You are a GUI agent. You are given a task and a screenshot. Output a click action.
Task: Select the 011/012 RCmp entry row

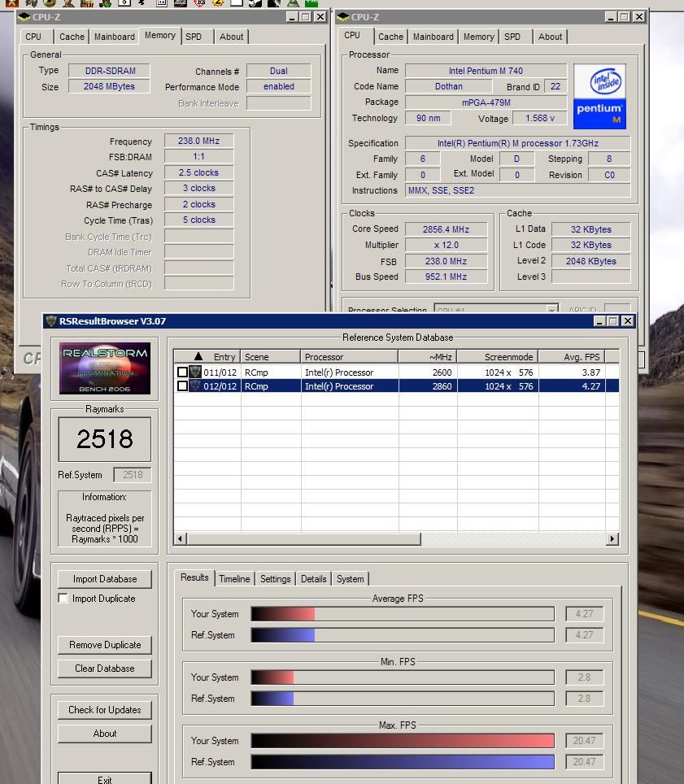point(397,372)
